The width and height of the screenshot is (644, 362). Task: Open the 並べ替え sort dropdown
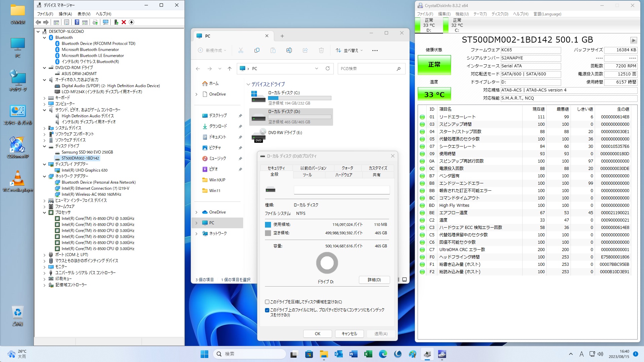pyautogui.click(x=349, y=50)
